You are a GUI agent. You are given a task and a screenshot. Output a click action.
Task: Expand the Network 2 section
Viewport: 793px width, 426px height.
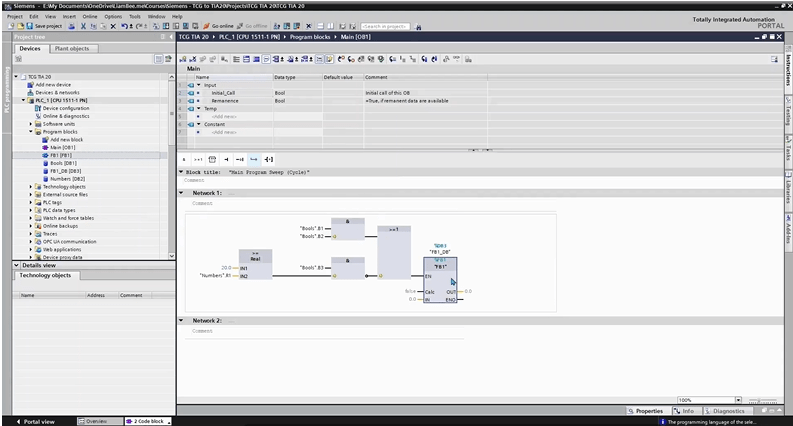[182, 320]
